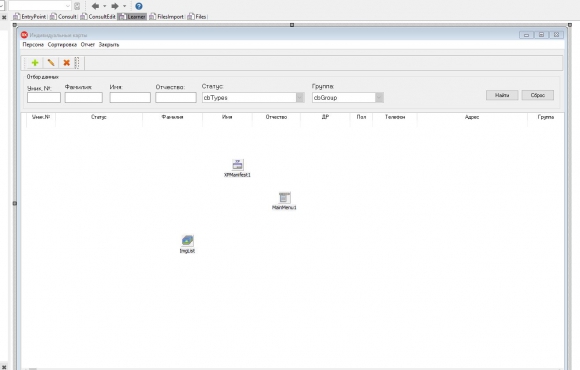Click the green plus add icon
The height and width of the screenshot is (370, 580).
point(35,63)
